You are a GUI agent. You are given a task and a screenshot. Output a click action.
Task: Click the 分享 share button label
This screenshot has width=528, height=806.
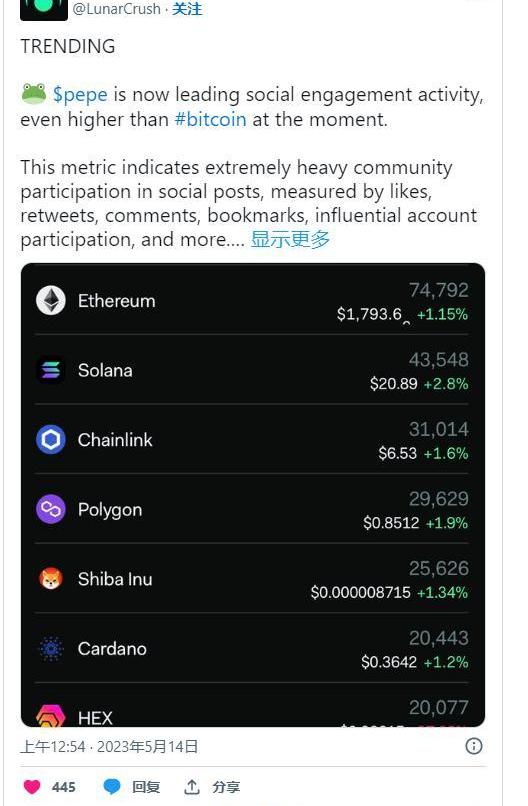226,786
